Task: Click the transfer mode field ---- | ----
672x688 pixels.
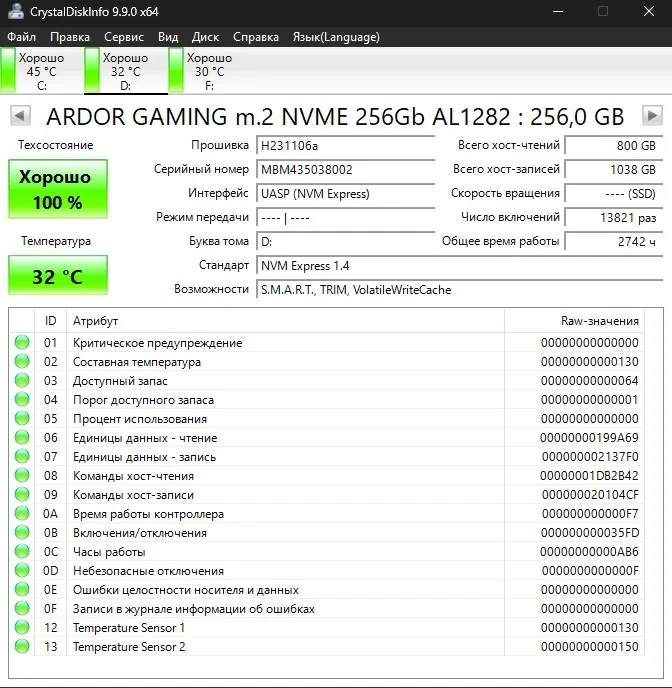Action: [x=345, y=218]
